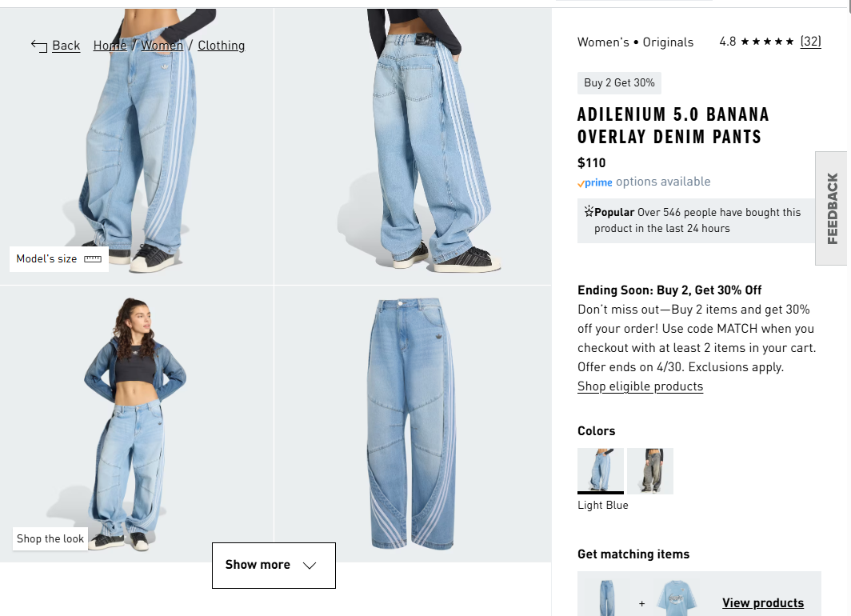Open the back-view pants model image

[413, 144]
